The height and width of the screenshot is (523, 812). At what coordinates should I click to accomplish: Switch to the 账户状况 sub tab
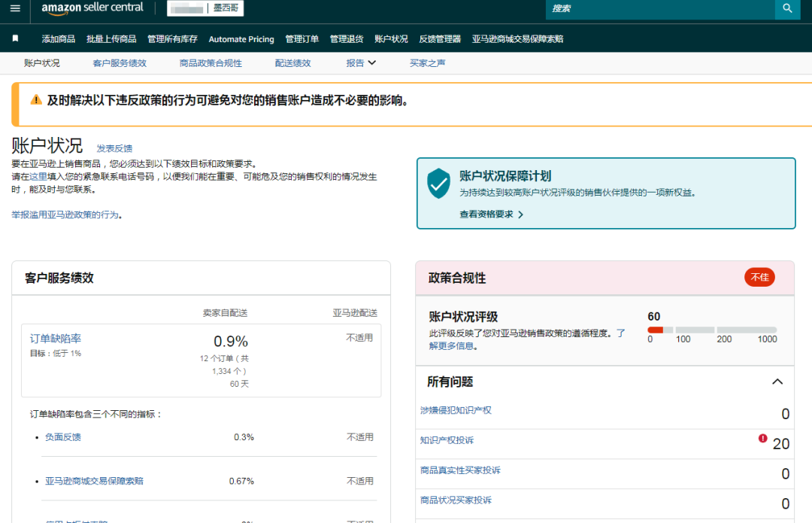(42, 63)
